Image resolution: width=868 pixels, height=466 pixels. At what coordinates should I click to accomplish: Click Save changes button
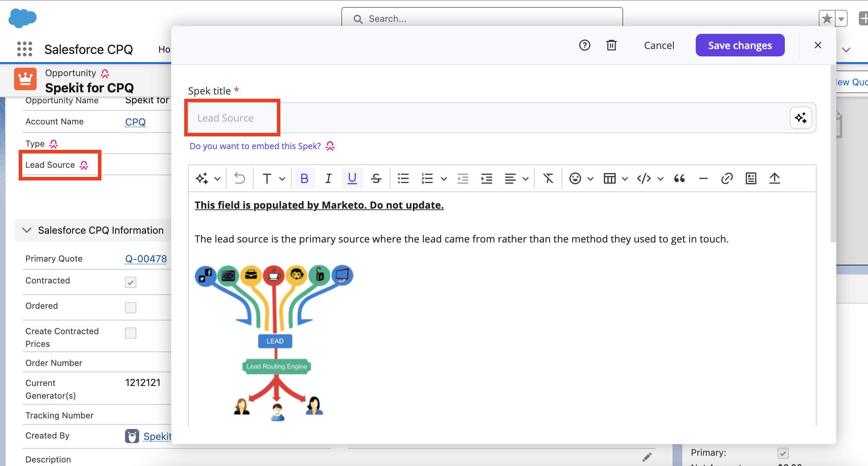pyautogui.click(x=740, y=45)
